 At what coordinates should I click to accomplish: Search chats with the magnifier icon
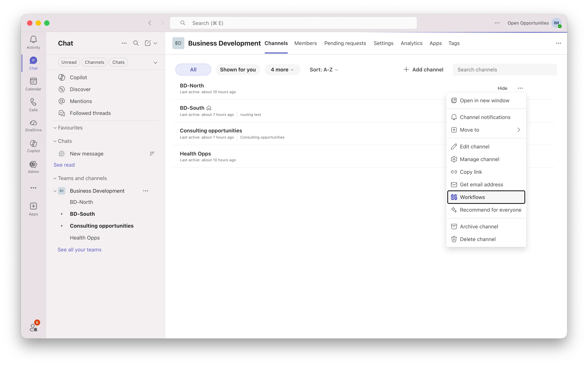[136, 43]
